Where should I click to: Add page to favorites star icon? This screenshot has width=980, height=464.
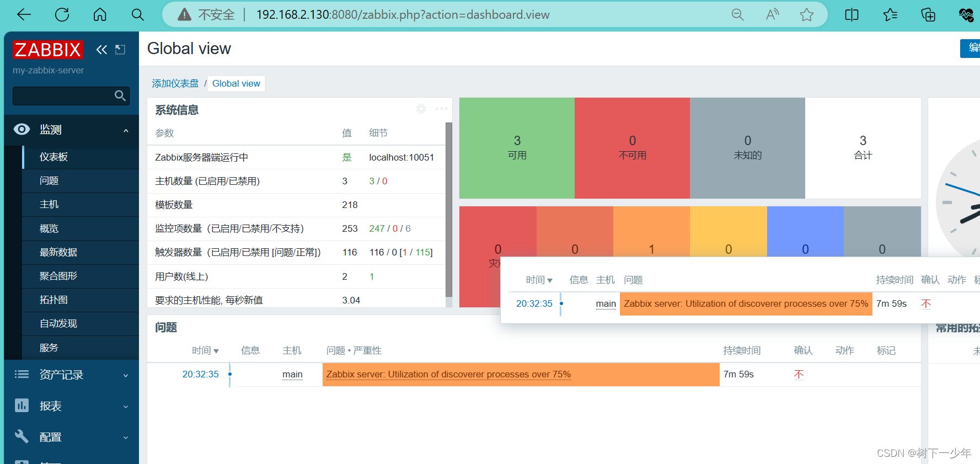coord(806,15)
